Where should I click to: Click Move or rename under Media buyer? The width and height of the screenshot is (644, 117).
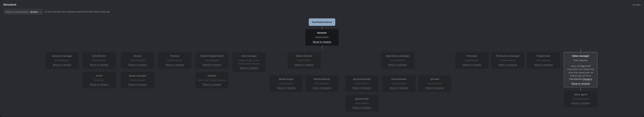click(286, 88)
